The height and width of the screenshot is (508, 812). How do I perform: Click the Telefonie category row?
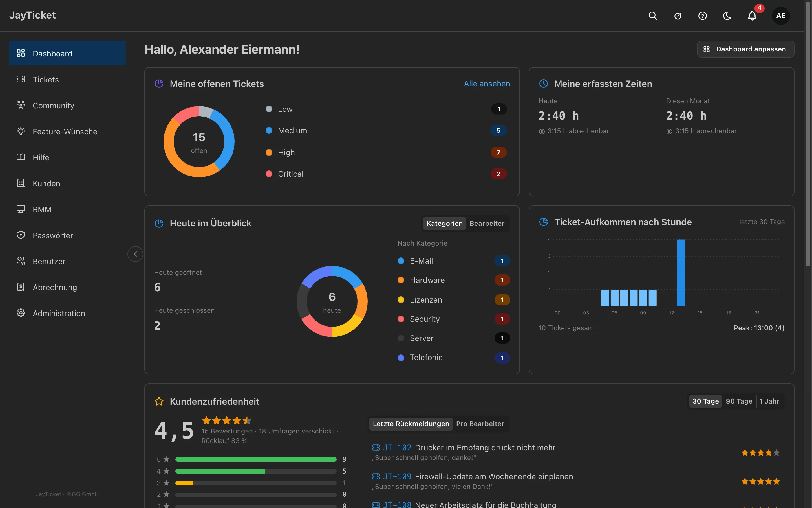(x=453, y=358)
